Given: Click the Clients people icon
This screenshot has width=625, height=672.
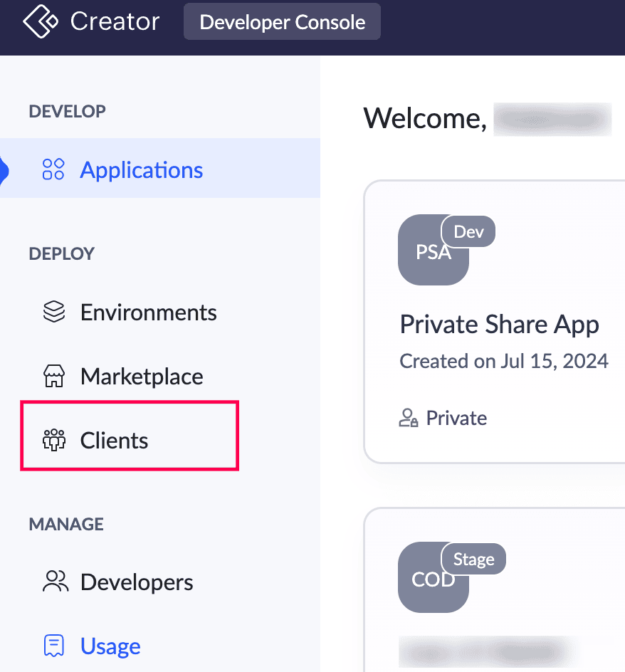Looking at the screenshot, I should [x=54, y=440].
